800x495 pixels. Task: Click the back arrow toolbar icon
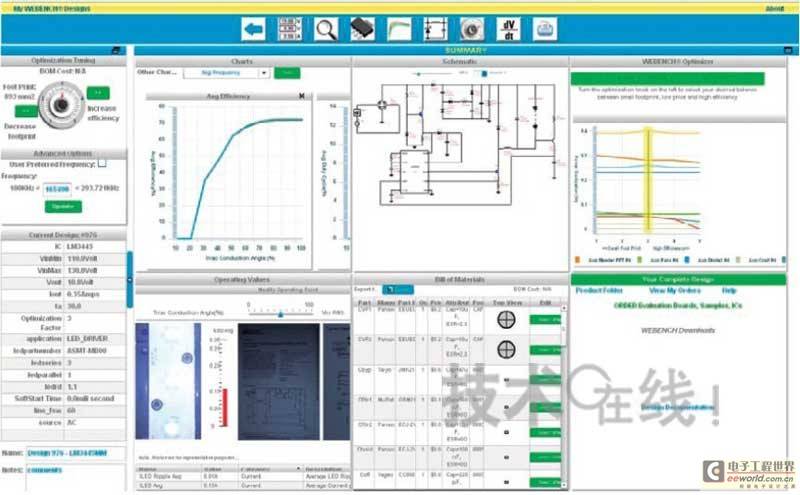pyautogui.click(x=254, y=29)
